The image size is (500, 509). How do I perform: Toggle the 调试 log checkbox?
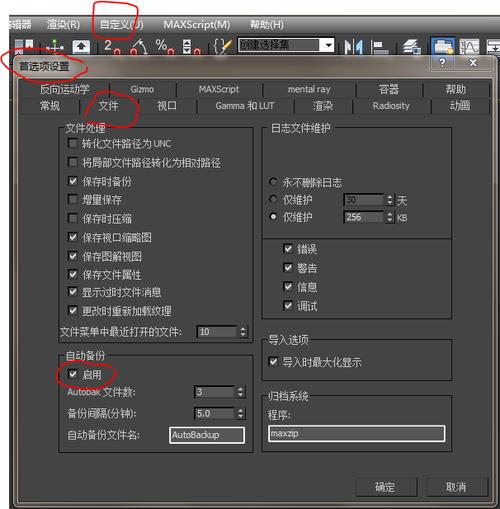[288, 305]
